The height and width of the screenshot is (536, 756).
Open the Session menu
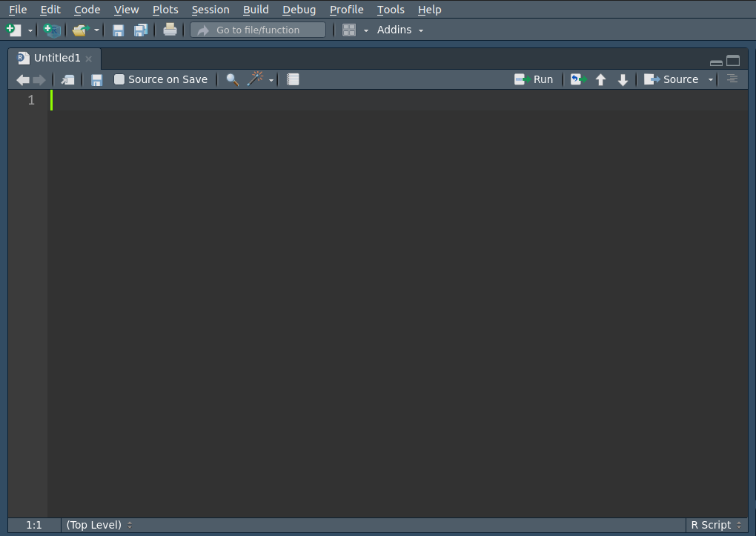[210, 10]
